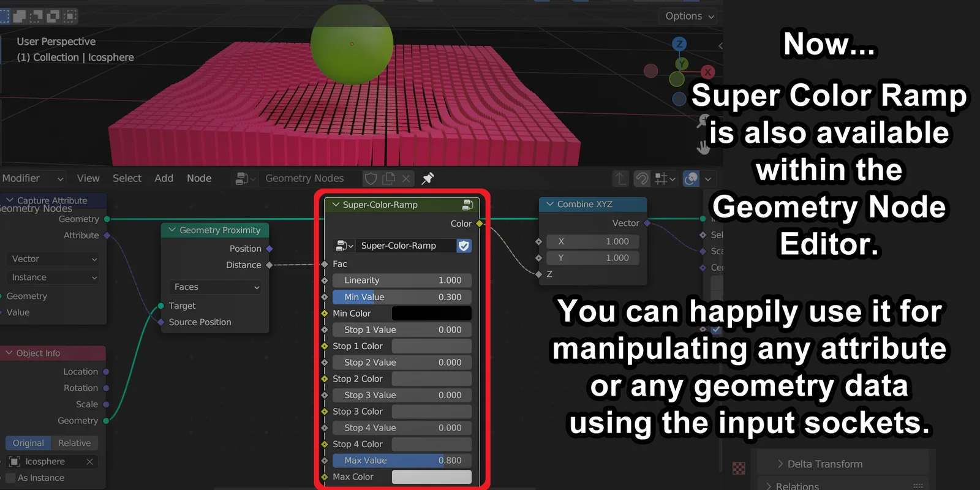Screen dimensions: 980x490
Task: Open the Node menu
Action: point(199,178)
